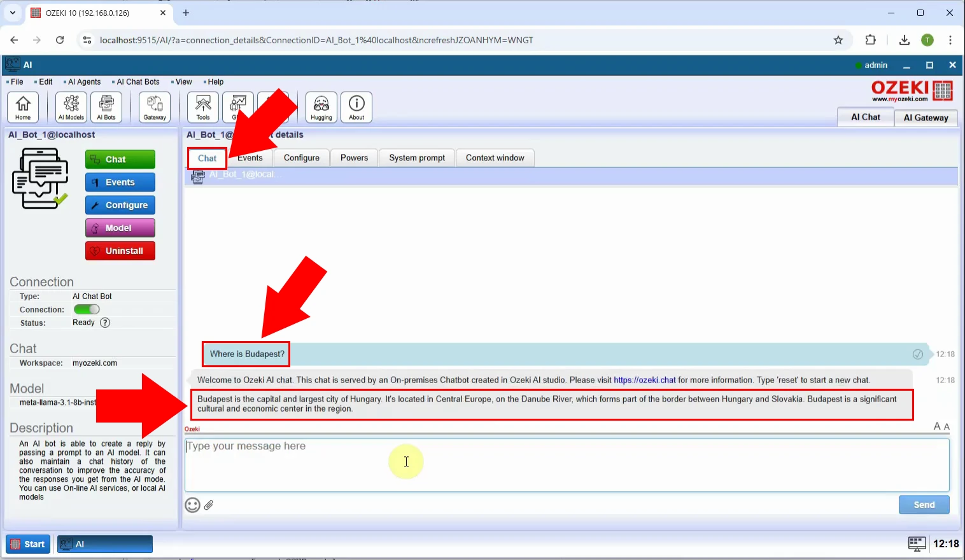Viewport: 965px width, 560px height.
Task: Click the AI taskbar item
Action: (x=105, y=544)
